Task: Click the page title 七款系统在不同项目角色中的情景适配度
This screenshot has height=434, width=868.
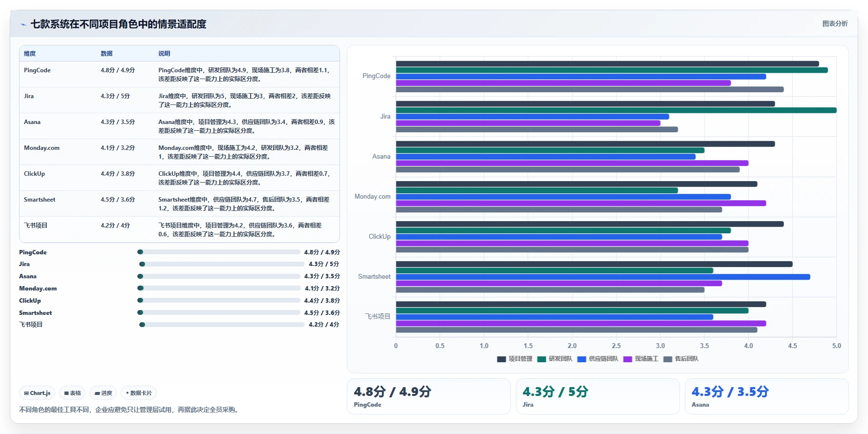Action: tap(118, 24)
